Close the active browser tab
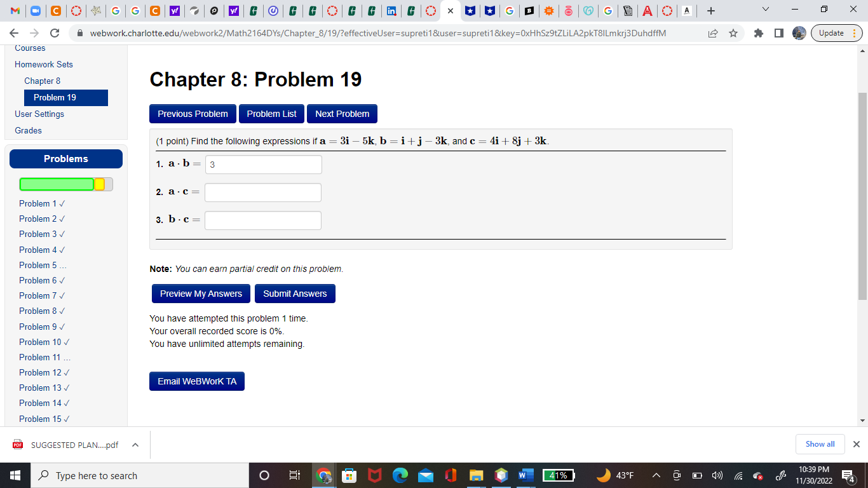Screen dimensions: 868x488 (450, 11)
